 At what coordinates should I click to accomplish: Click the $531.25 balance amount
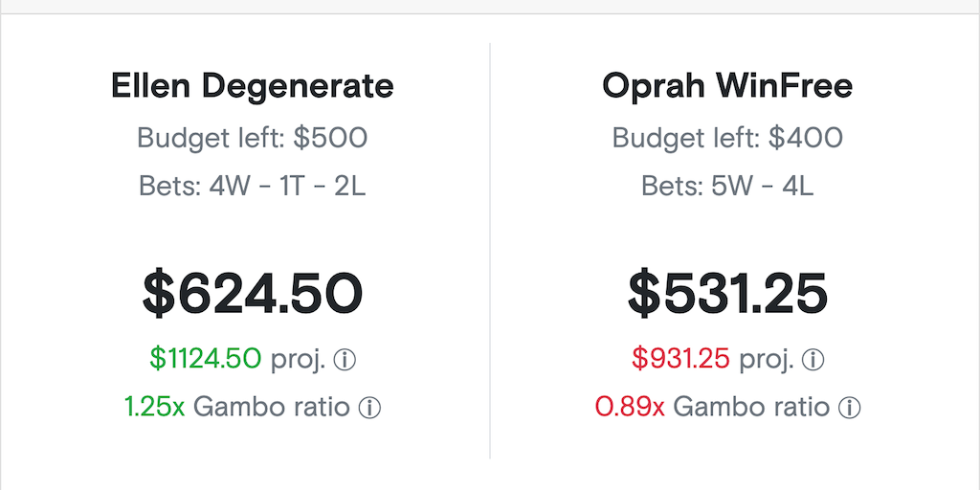(727, 293)
